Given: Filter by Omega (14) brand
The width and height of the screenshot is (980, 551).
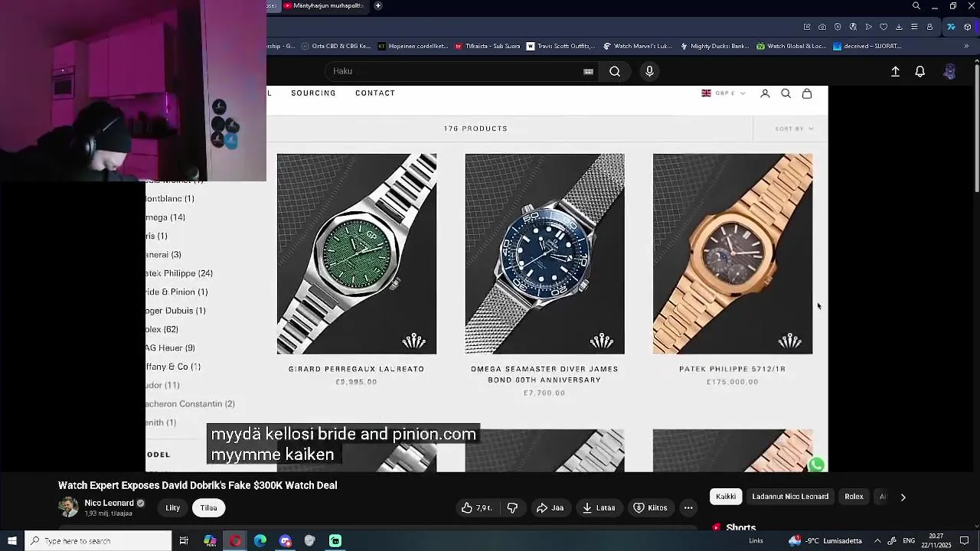Looking at the screenshot, I should (165, 217).
